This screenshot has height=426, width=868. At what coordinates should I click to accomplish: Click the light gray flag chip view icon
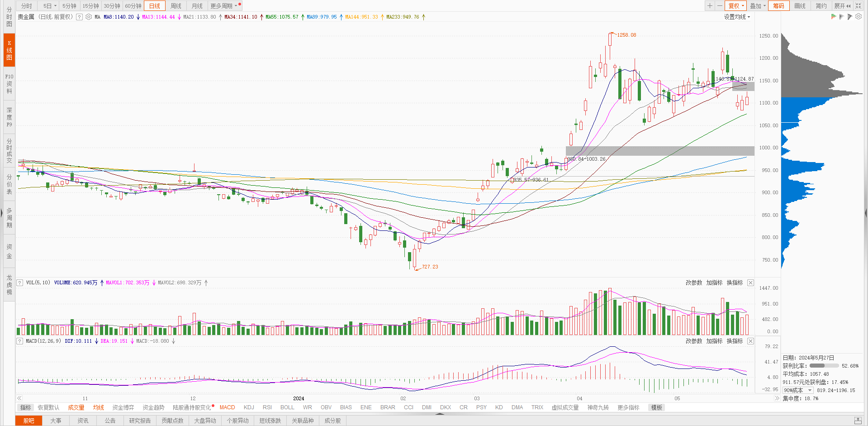[x=841, y=16]
